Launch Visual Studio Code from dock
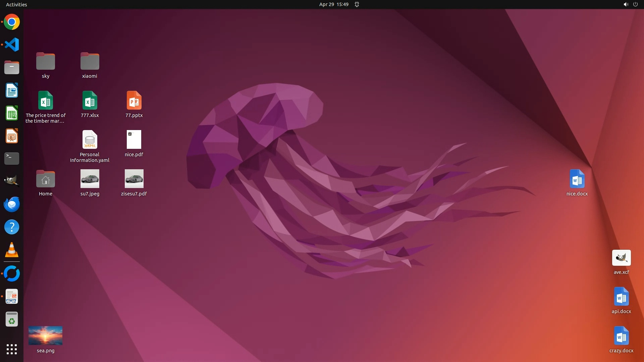This screenshot has width=644, height=362. [12, 45]
